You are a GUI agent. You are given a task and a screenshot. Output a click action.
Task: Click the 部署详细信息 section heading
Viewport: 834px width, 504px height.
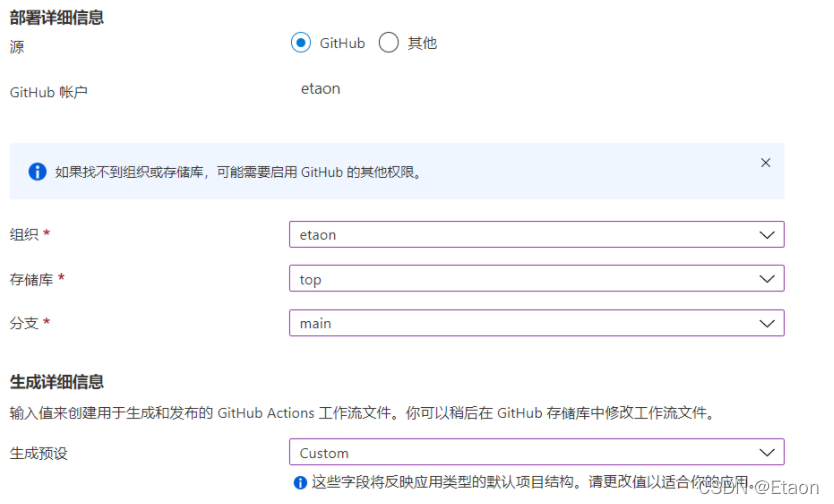(x=57, y=18)
